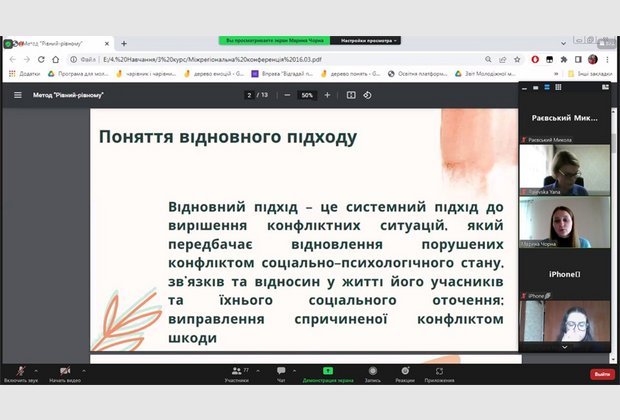Select the Марина Чорна video thumbnail
Image resolution: width=620 pixels, height=420 pixels.
[x=565, y=222]
